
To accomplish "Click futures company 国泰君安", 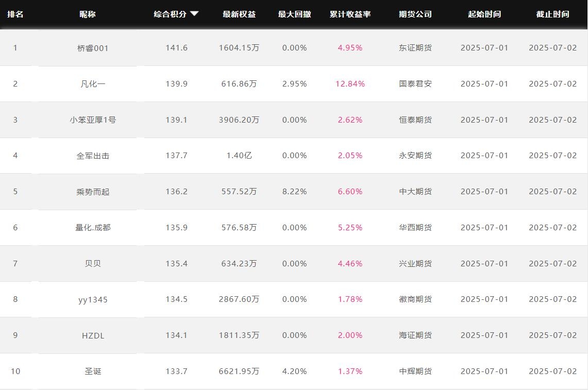I will click(x=415, y=84).
